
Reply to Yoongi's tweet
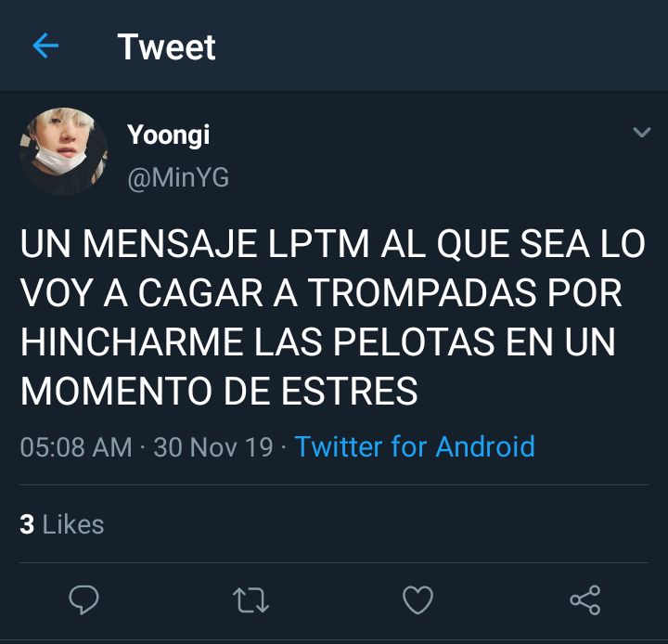(x=83, y=599)
